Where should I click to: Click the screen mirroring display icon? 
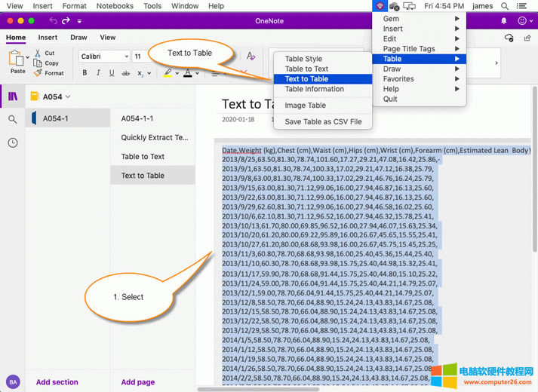409,6
